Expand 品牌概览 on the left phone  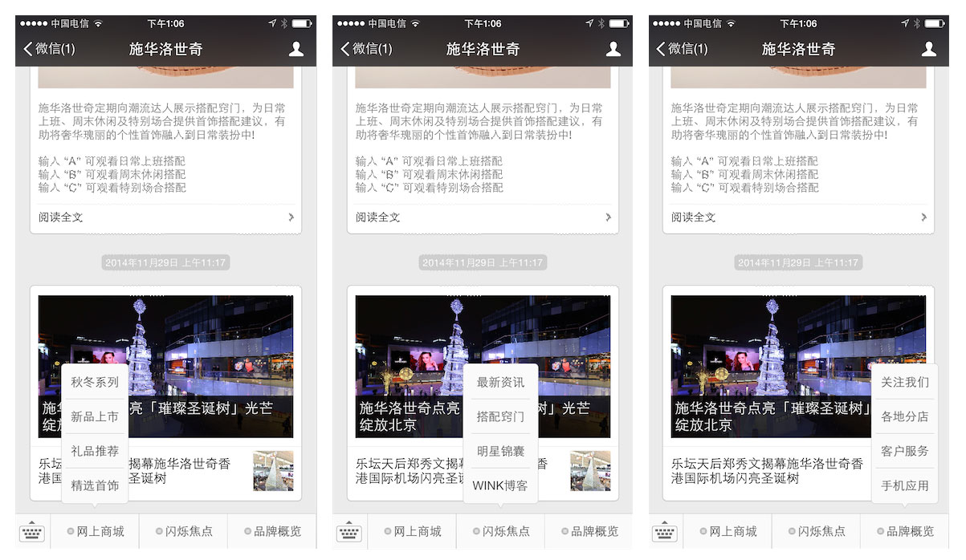point(272,531)
